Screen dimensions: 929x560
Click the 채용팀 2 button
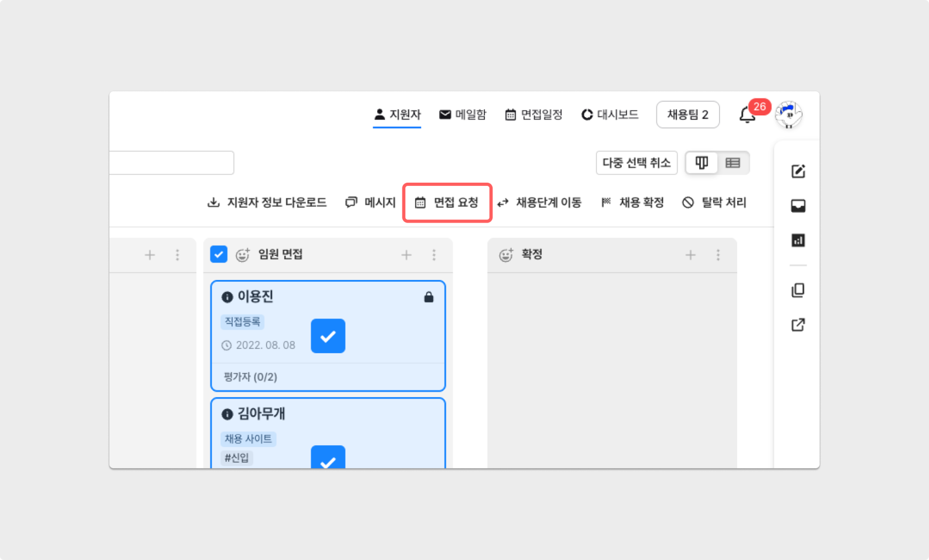point(688,114)
